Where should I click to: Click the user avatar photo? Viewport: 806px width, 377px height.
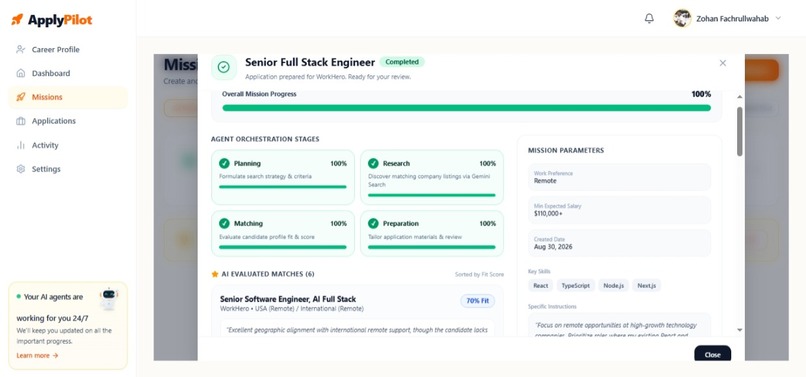[682, 19]
